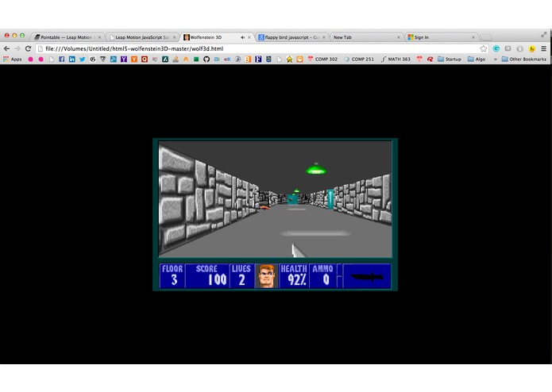Show hidden bookmarks with the » chevron

point(496,59)
